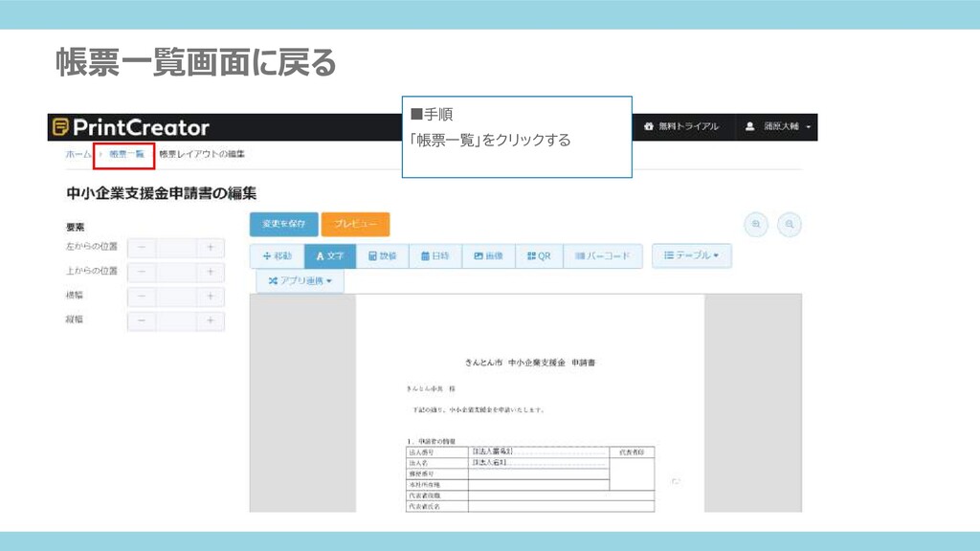Click the 変更を保存 button
980x551 pixels.
click(x=283, y=224)
